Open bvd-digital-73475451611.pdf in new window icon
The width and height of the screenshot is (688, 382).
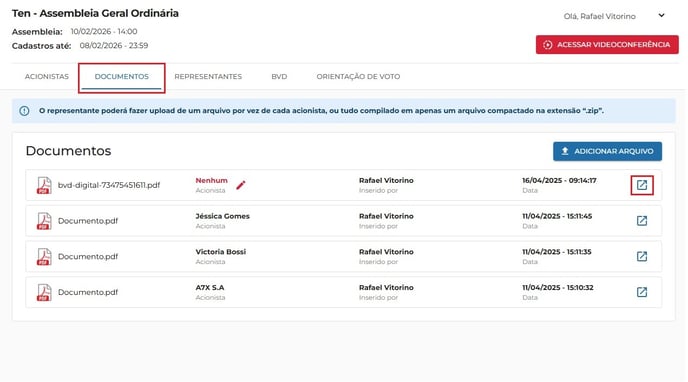click(x=642, y=185)
